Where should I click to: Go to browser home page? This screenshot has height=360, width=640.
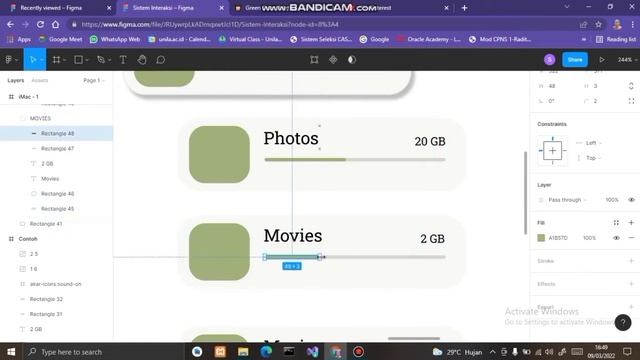tap(56, 24)
